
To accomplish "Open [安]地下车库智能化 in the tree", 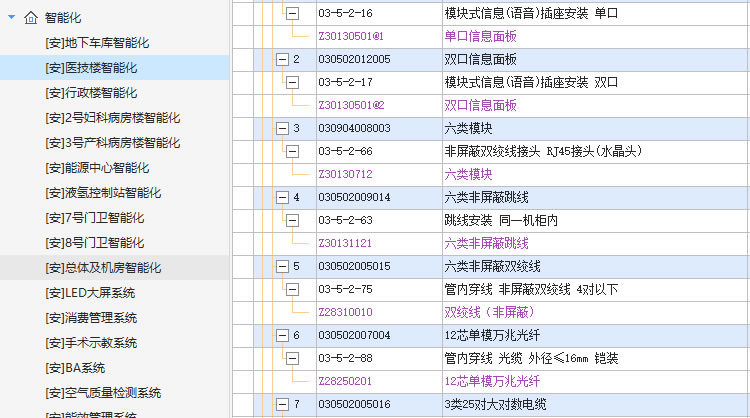I will point(97,43).
